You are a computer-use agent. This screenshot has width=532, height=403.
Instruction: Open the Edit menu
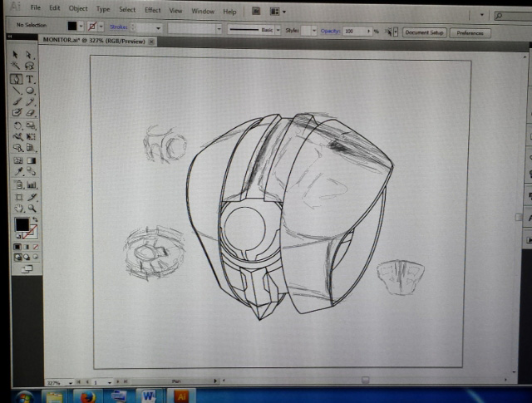55,7
